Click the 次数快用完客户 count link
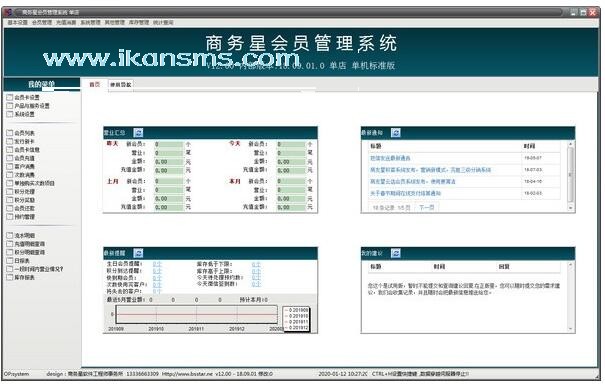This screenshot has height=385, width=605. [x=157, y=284]
